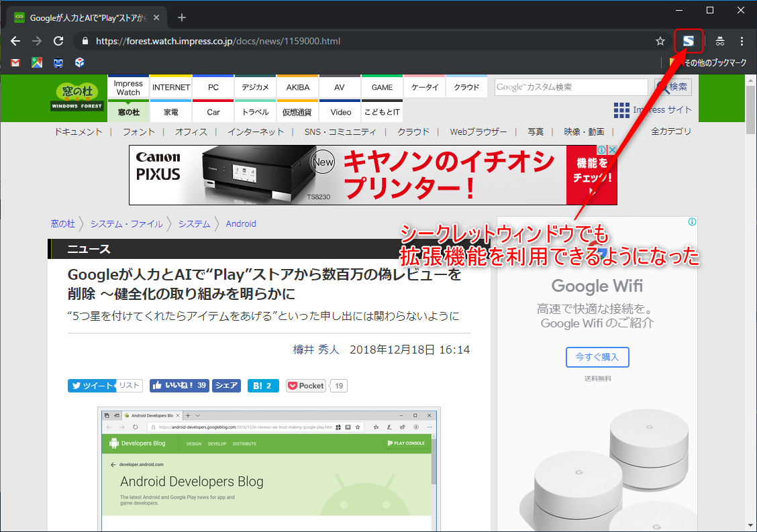This screenshot has width=757, height=532.
Task: Navigate back using the back arrow
Action: (15, 41)
